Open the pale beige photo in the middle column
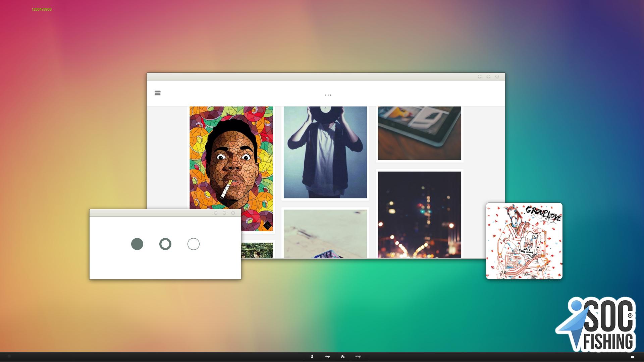Image resolution: width=644 pixels, height=362 pixels. coord(325,234)
